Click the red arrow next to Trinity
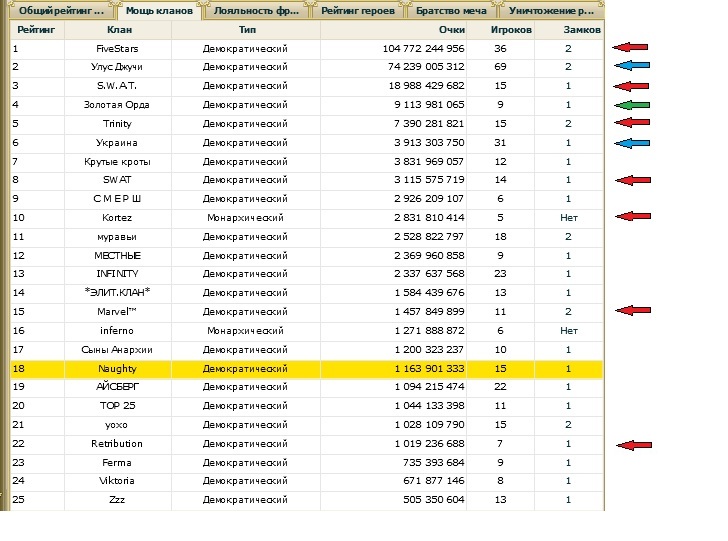The height and width of the screenshot is (541, 728). tap(630, 123)
